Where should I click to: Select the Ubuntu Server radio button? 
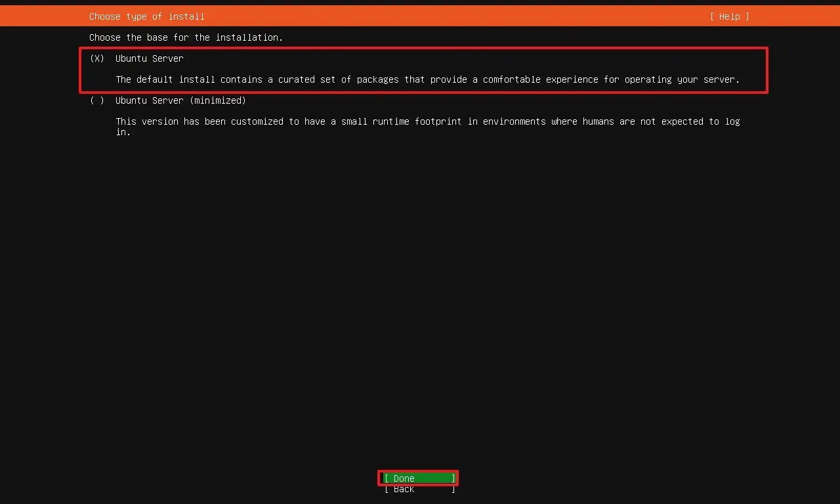(x=96, y=58)
